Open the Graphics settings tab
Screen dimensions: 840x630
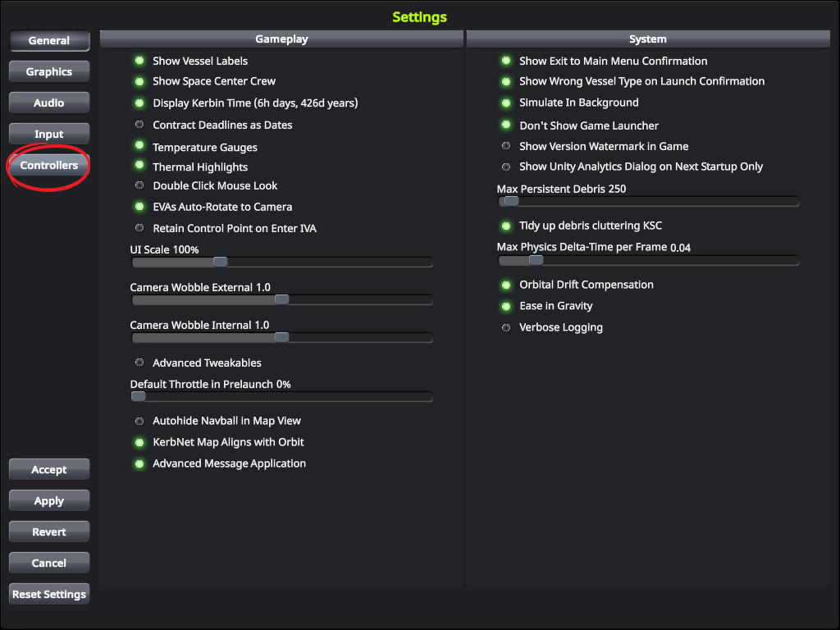point(49,72)
